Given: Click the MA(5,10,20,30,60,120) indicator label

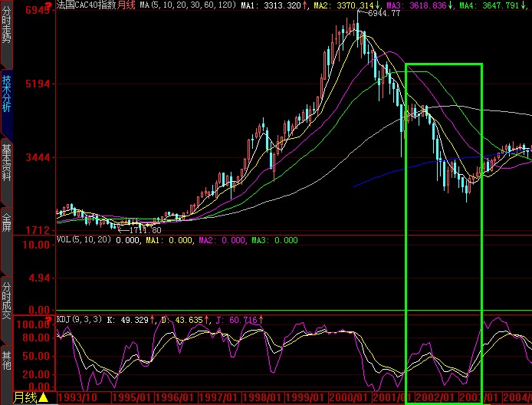Looking at the screenshot, I should [x=188, y=5].
